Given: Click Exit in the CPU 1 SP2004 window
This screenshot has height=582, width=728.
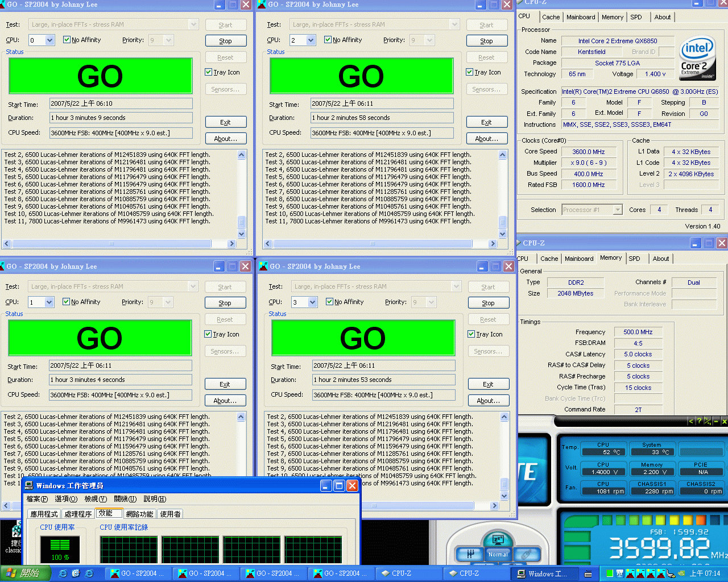Looking at the screenshot, I should point(225,384).
